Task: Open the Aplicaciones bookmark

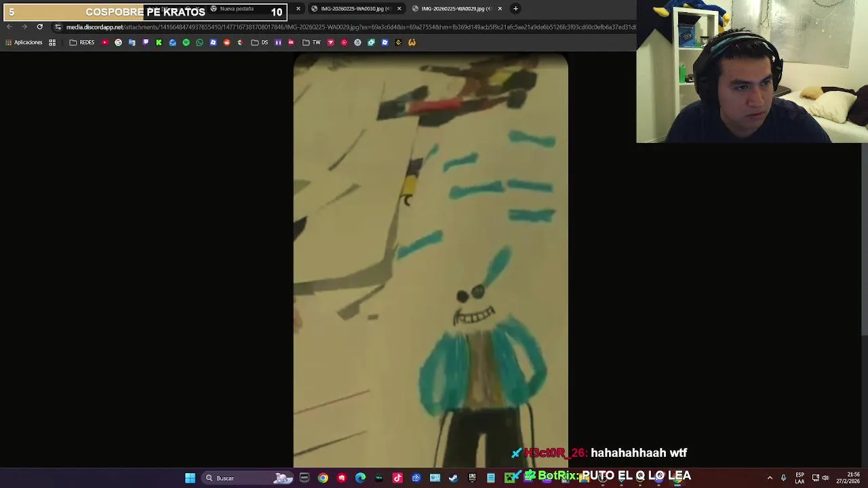Action: 24,42
